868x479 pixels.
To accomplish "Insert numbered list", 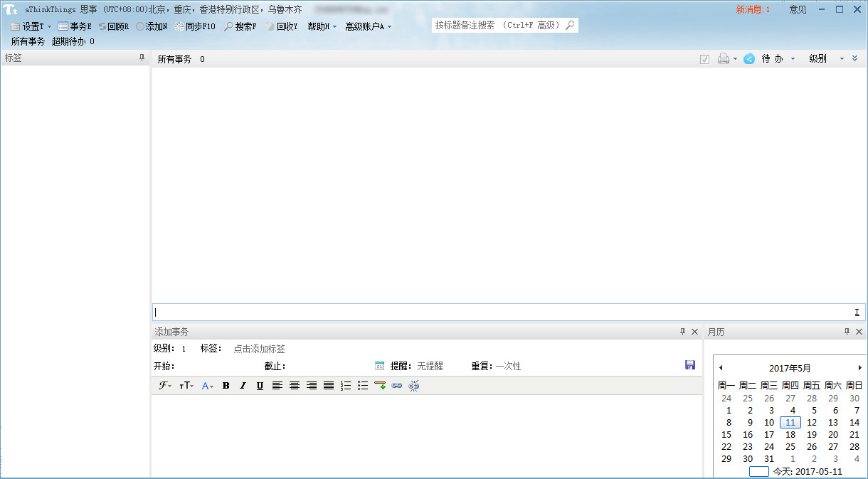I will pos(346,386).
